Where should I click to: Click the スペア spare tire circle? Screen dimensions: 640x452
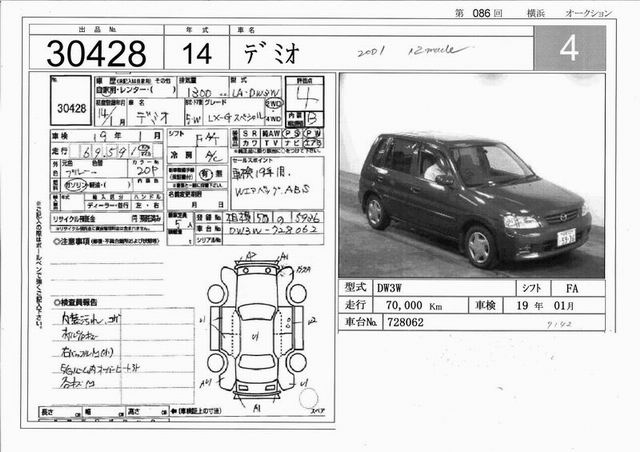[x=308, y=398]
